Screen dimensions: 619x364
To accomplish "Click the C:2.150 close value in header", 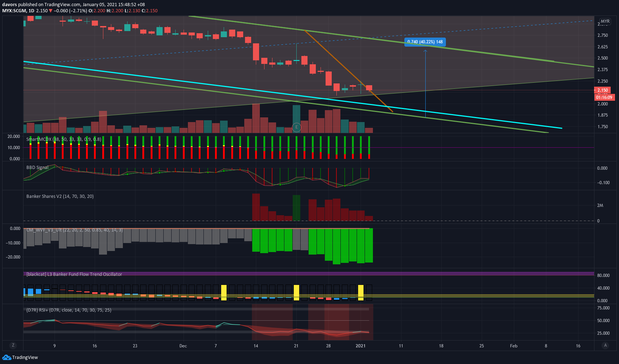I will coord(150,11).
